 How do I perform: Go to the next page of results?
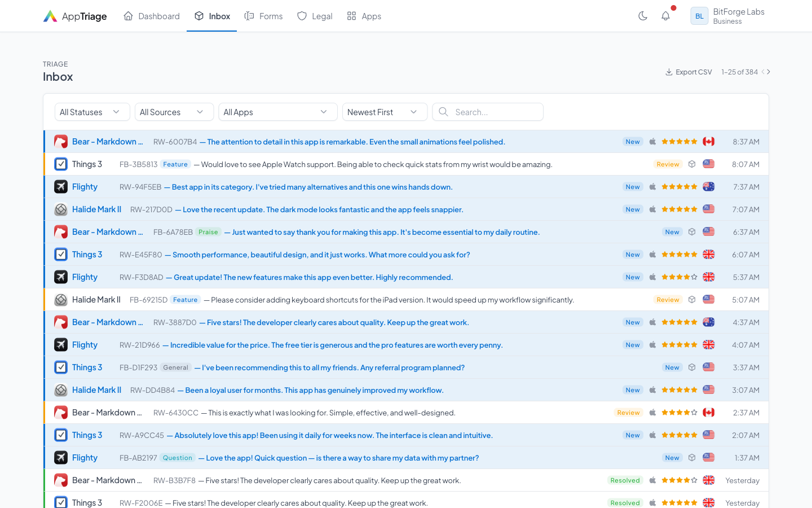768,72
